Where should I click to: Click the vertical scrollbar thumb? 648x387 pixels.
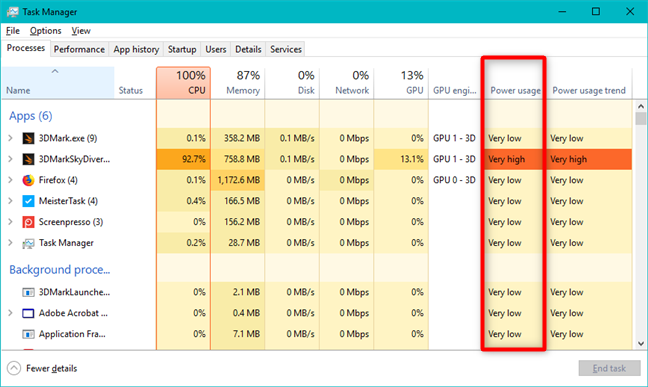[x=641, y=119]
